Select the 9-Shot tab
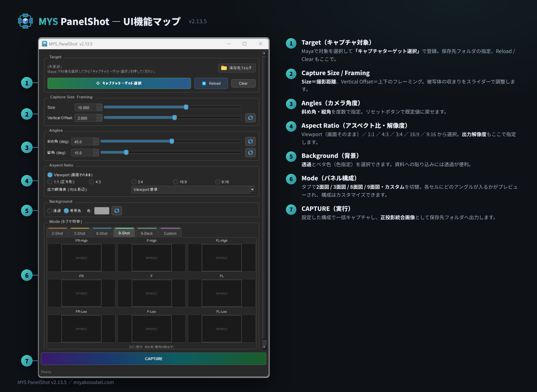This screenshot has width=537, height=392. 124,233
